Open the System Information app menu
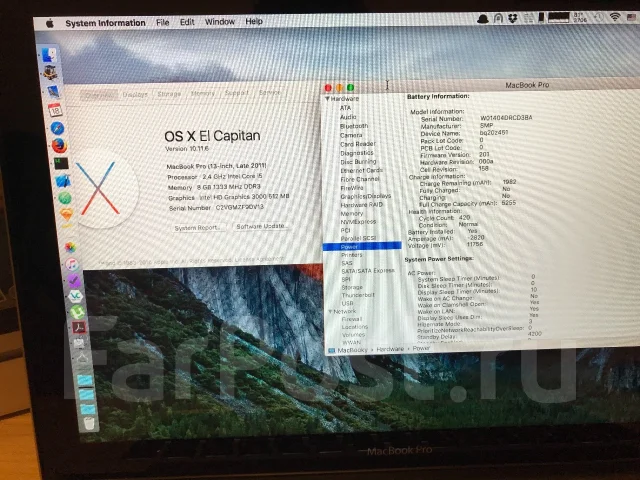 point(105,23)
